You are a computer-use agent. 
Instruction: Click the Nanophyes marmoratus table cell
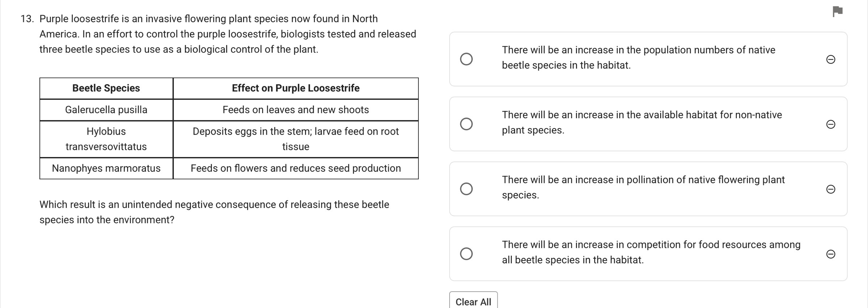tap(106, 168)
